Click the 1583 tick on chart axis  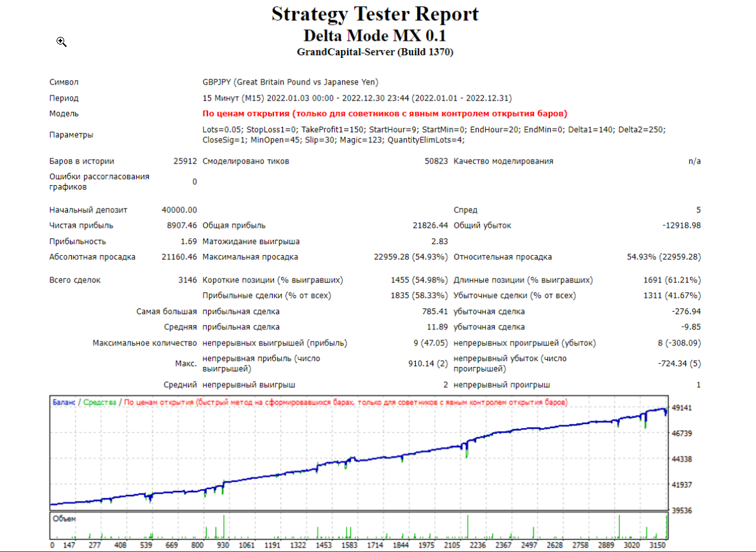tap(349, 545)
